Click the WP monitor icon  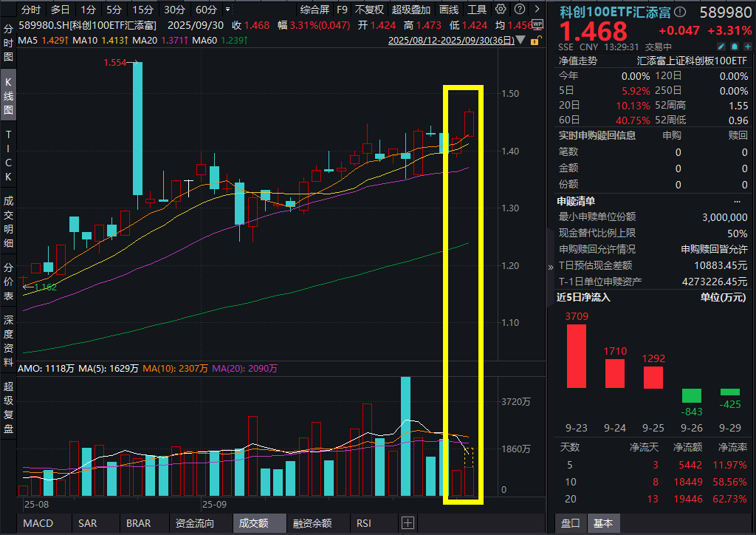537,25
